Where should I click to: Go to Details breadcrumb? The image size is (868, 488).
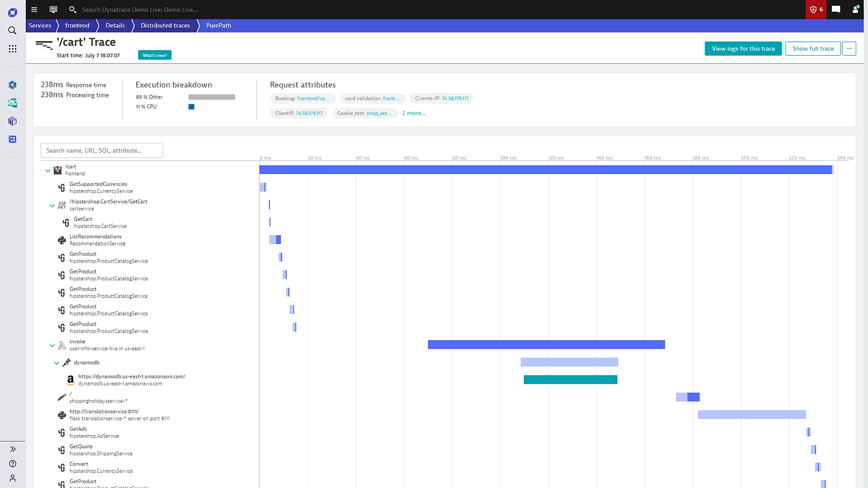pos(115,25)
